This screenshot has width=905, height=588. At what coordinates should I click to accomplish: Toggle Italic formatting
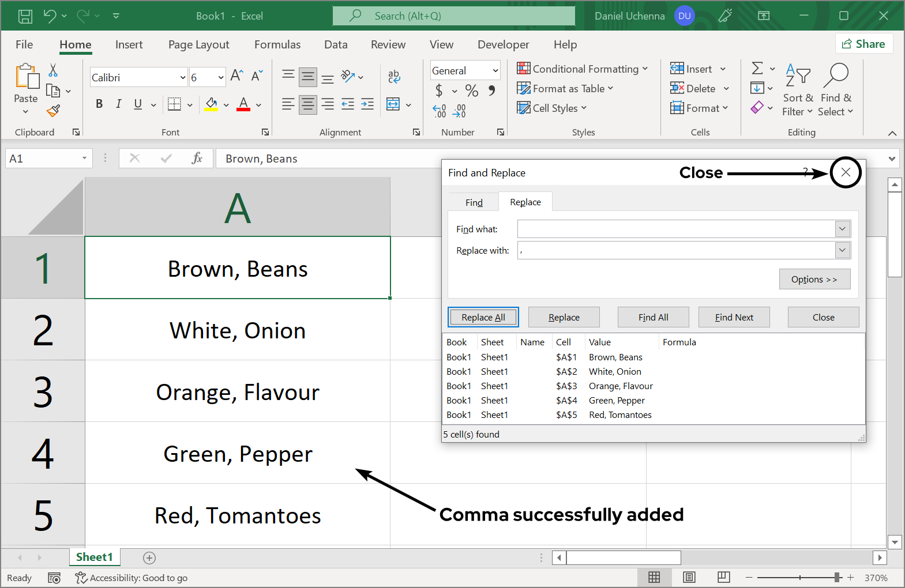pyautogui.click(x=118, y=104)
